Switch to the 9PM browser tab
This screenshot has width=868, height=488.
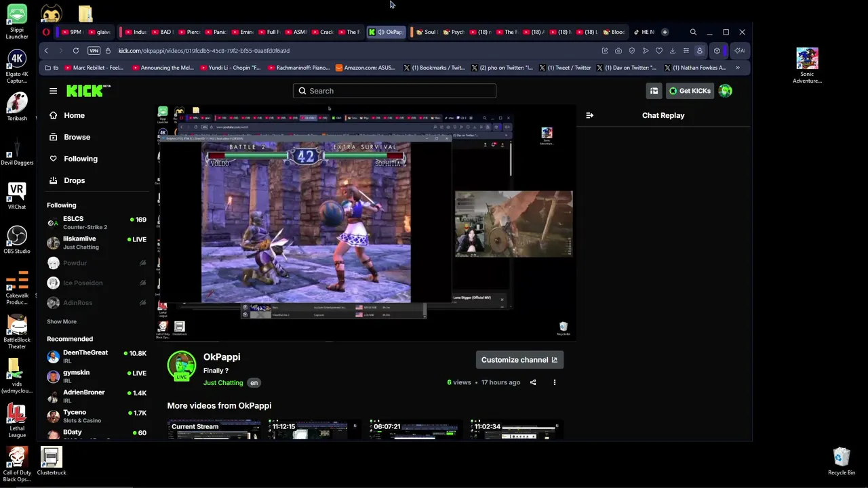point(71,32)
